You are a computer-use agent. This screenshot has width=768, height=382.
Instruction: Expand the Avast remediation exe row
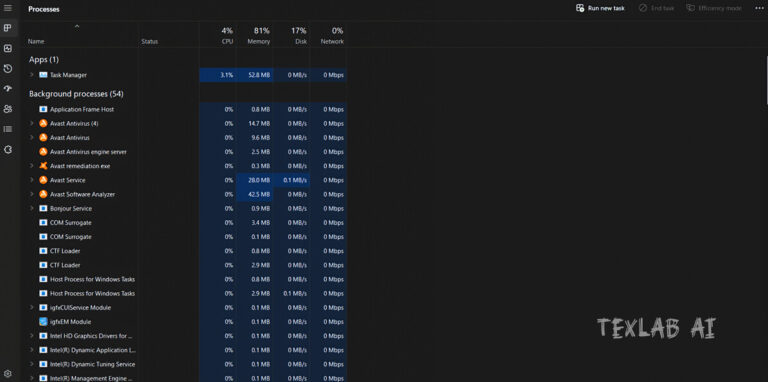31,166
